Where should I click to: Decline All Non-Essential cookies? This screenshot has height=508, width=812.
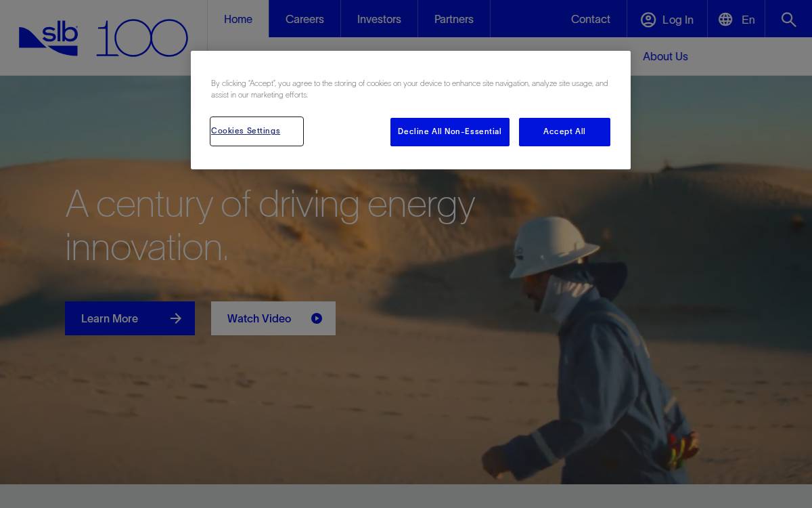click(450, 132)
